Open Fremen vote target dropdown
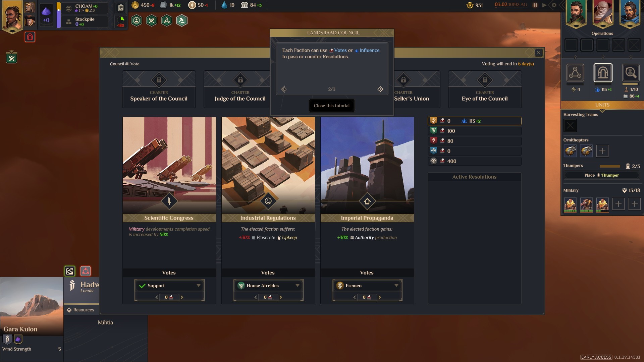Image resolution: width=644 pixels, height=362 pixels. [x=367, y=286]
